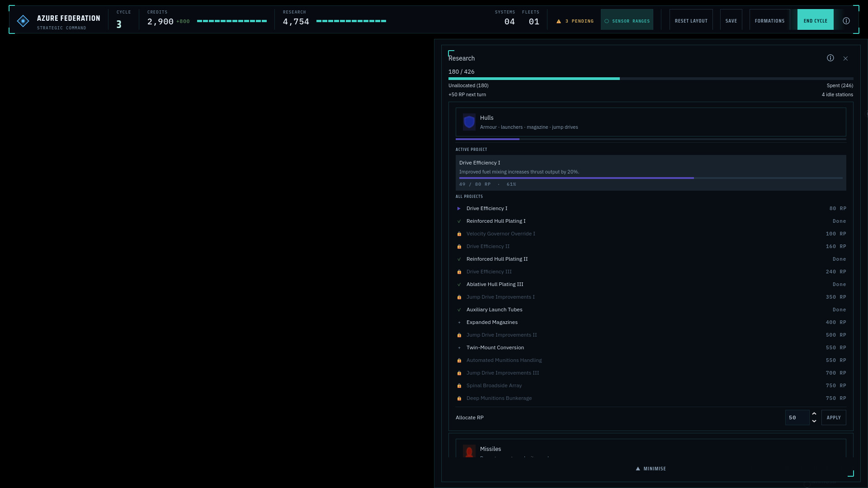Click the Drive Efficiency III row

(x=651, y=272)
